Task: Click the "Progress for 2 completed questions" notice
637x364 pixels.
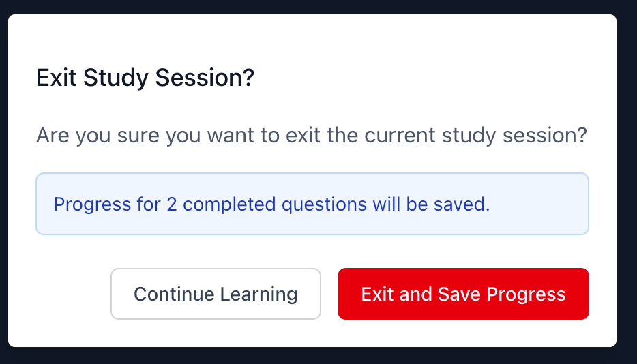Action: point(271,204)
